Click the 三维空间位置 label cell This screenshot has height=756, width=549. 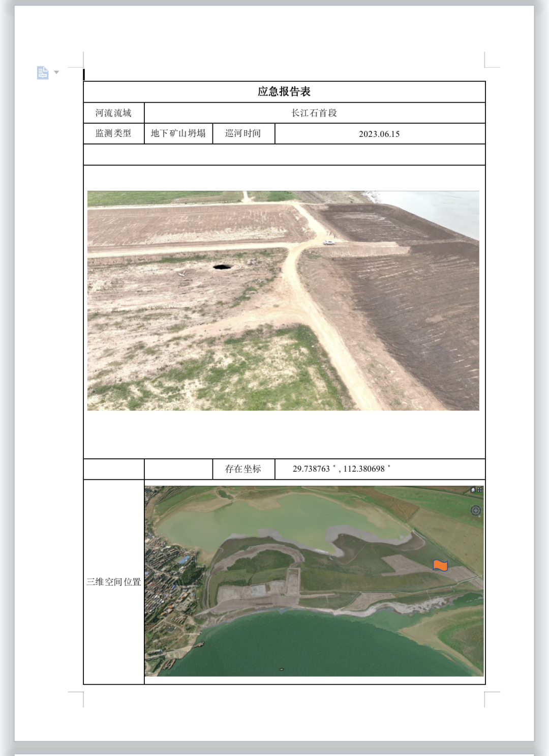(113, 582)
